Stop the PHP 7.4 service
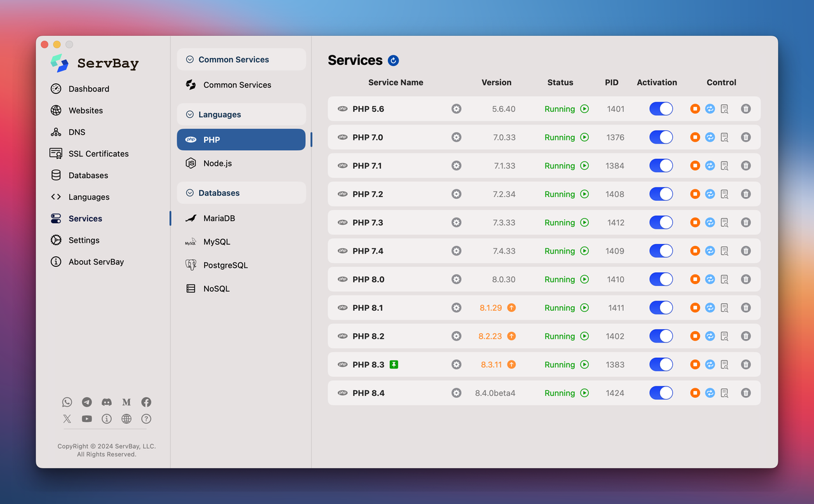Image resolution: width=814 pixels, height=504 pixels. 695,251
